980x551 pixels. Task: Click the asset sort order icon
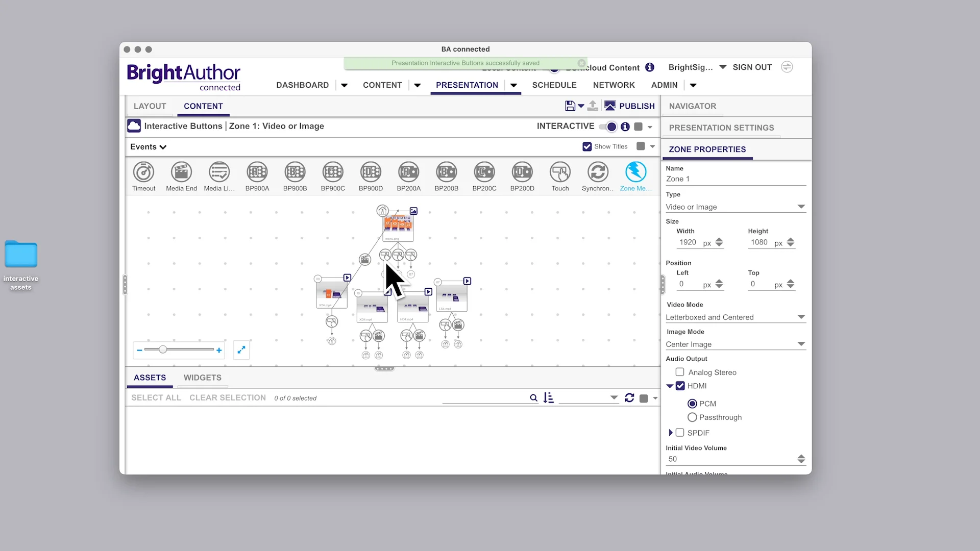pyautogui.click(x=549, y=398)
